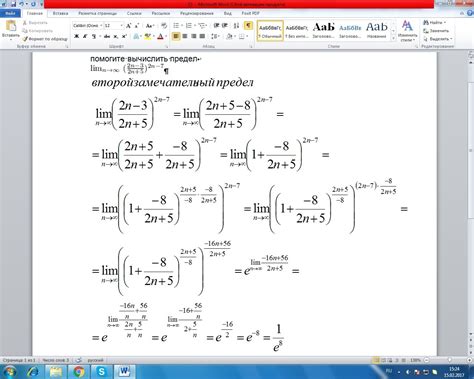Switch to the Вид (View) tab
Viewport: 474px width, 379px height.
point(228,13)
